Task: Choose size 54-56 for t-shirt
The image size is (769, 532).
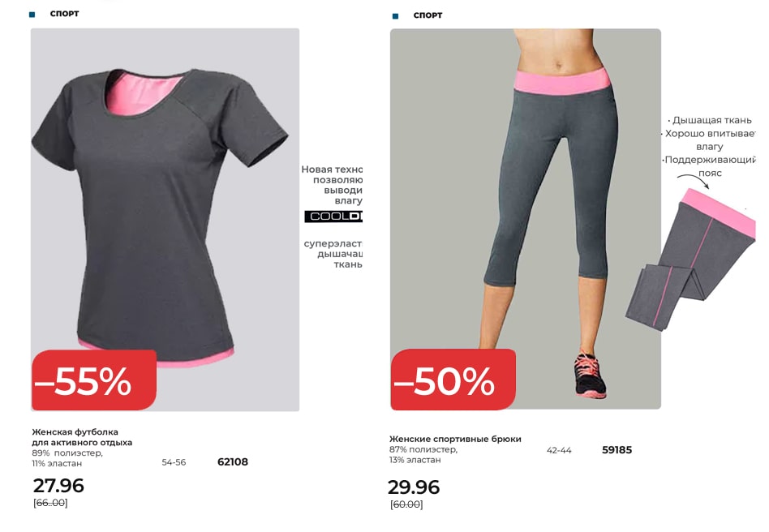Action: (x=174, y=462)
